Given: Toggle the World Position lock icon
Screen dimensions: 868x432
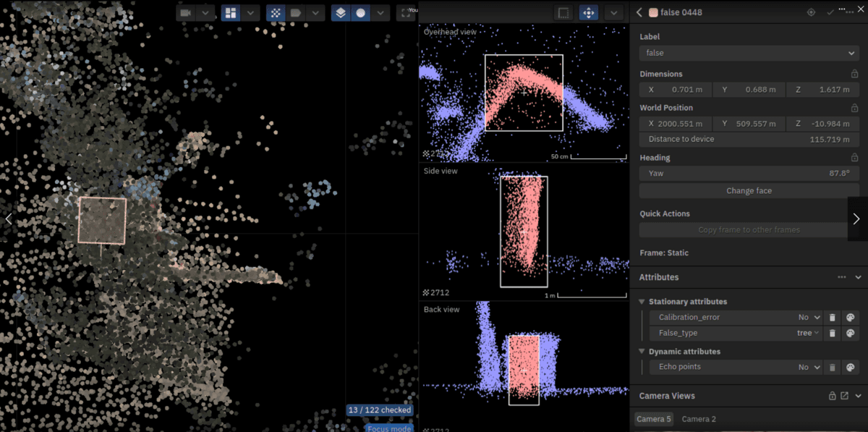Looking at the screenshot, I should [x=854, y=108].
